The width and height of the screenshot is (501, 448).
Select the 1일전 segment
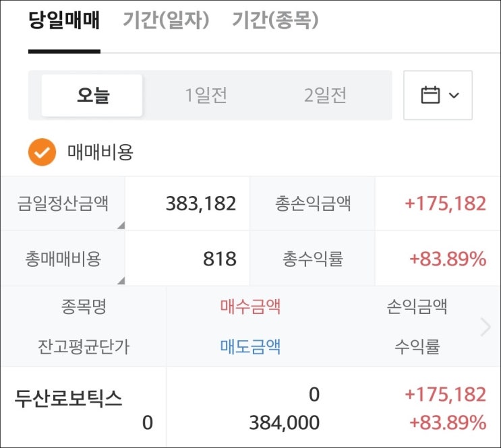click(206, 96)
